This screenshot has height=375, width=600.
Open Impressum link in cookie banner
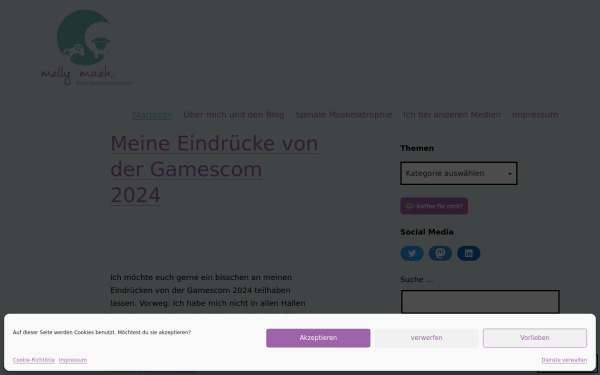(73, 360)
